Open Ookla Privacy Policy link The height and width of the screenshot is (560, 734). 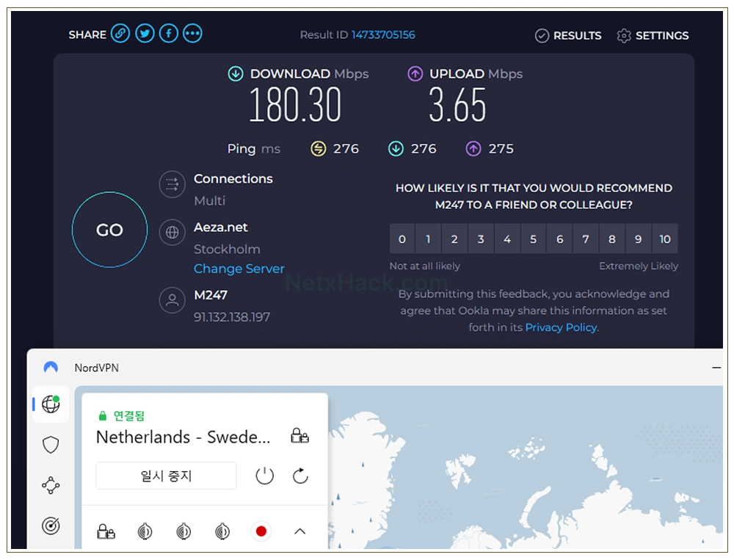562,327
